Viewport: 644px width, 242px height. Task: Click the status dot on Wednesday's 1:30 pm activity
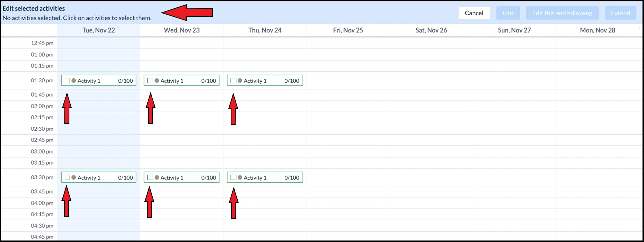tap(157, 80)
